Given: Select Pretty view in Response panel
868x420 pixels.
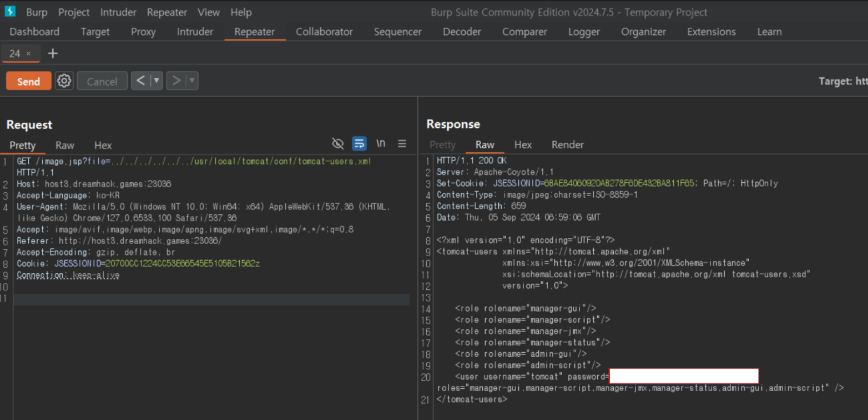Looking at the screenshot, I should [x=442, y=144].
